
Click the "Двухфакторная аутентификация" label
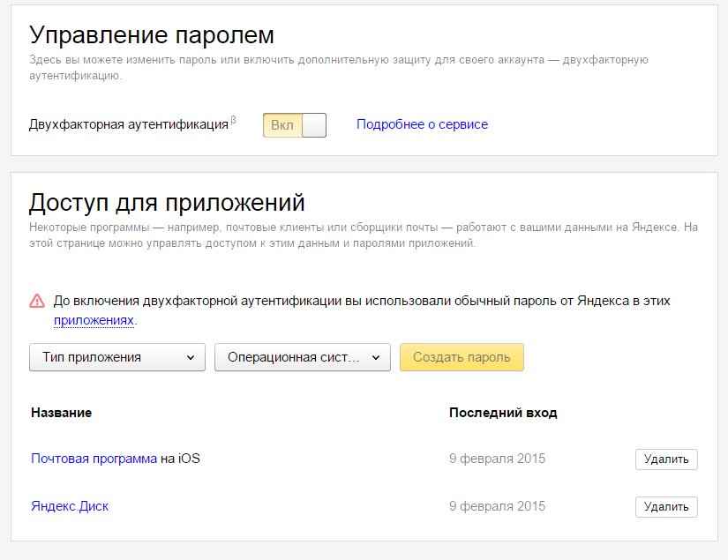[x=129, y=125]
